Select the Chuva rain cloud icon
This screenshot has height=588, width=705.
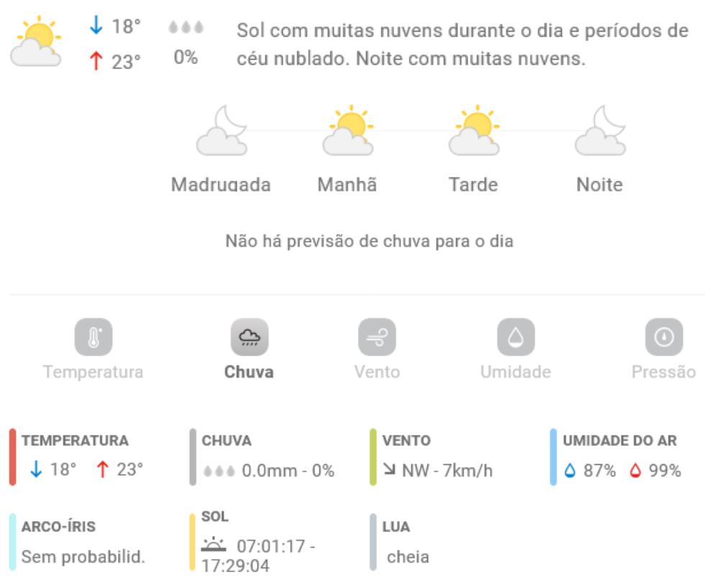pos(250,337)
